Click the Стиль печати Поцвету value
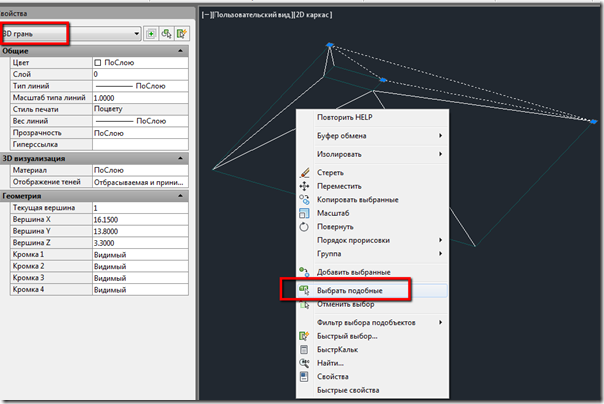The width and height of the screenshot is (604, 404). pos(140,109)
